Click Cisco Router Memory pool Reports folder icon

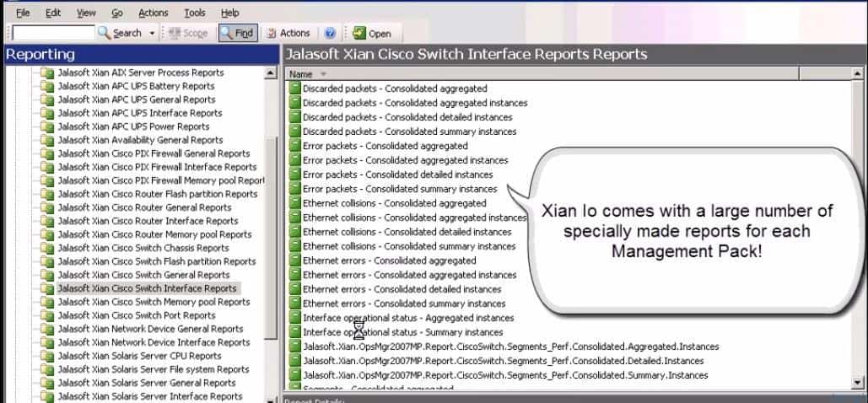tap(47, 234)
